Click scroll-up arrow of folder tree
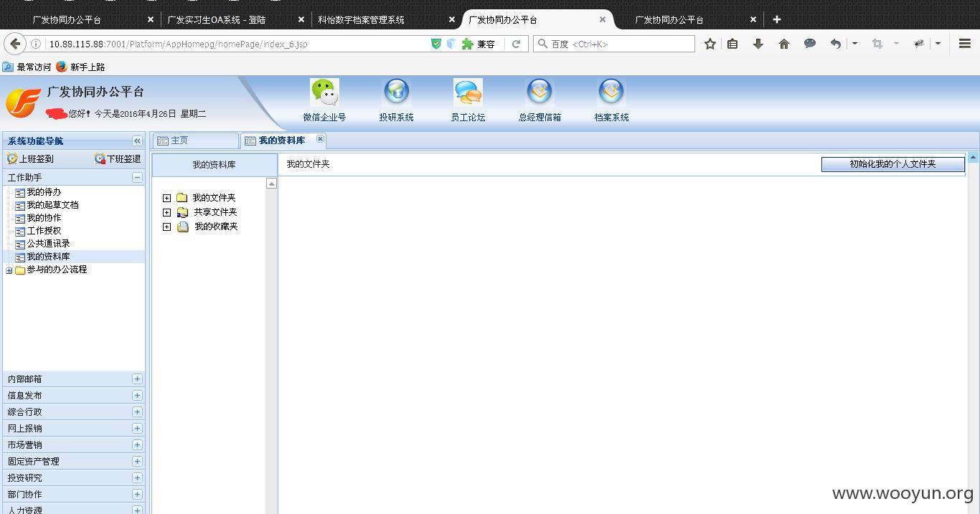Screen dimensions: 980x514 271,184
